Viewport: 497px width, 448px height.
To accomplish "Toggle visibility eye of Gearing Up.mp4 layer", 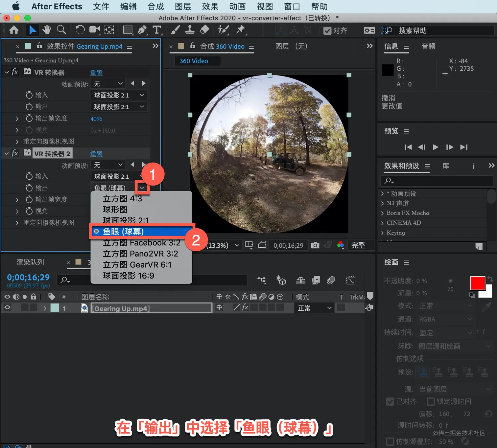I will 7,307.
